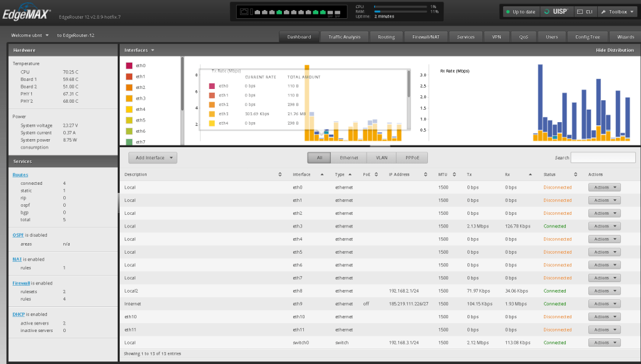Filter interfaces by VLAN tab
This screenshot has width=641, height=364.
(382, 158)
